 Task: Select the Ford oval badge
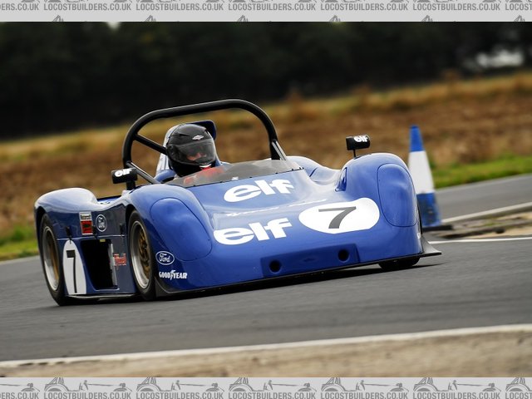click(165, 258)
